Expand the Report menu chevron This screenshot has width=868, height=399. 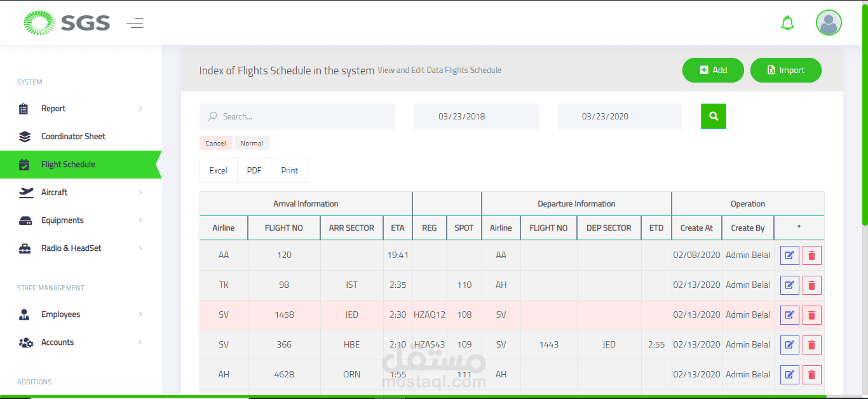pos(140,109)
